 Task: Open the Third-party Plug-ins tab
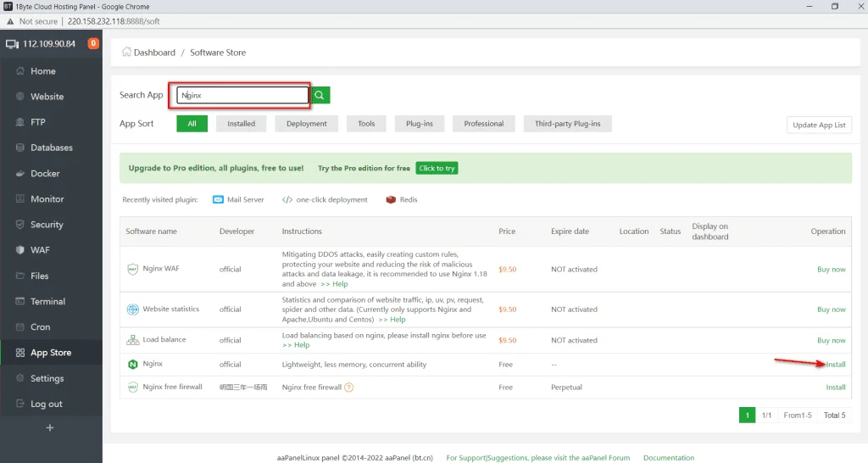(567, 124)
